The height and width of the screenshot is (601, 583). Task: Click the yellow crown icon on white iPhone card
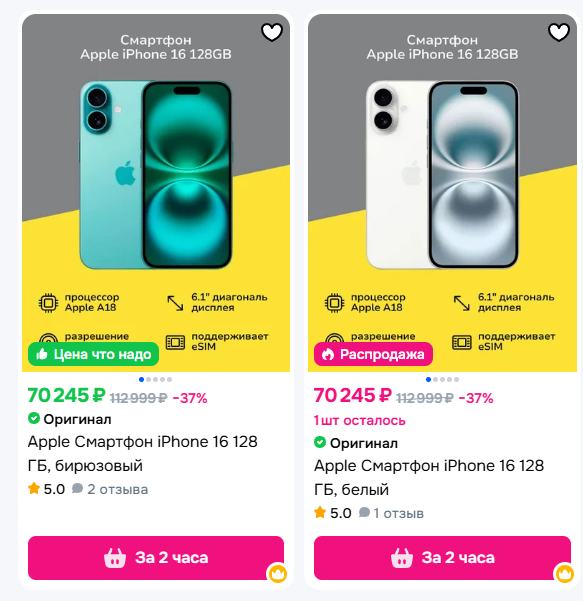point(564,573)
